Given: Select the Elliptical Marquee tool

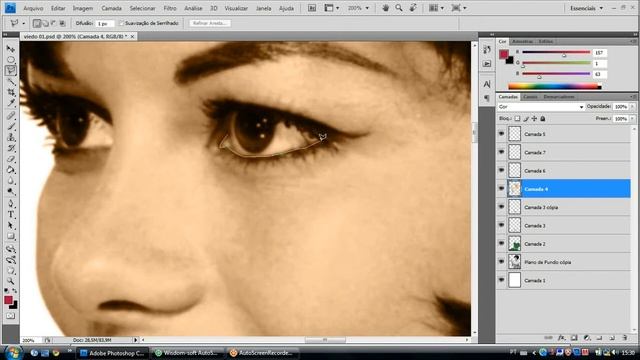Looking at the screenshot, I should tap(11, 60).
